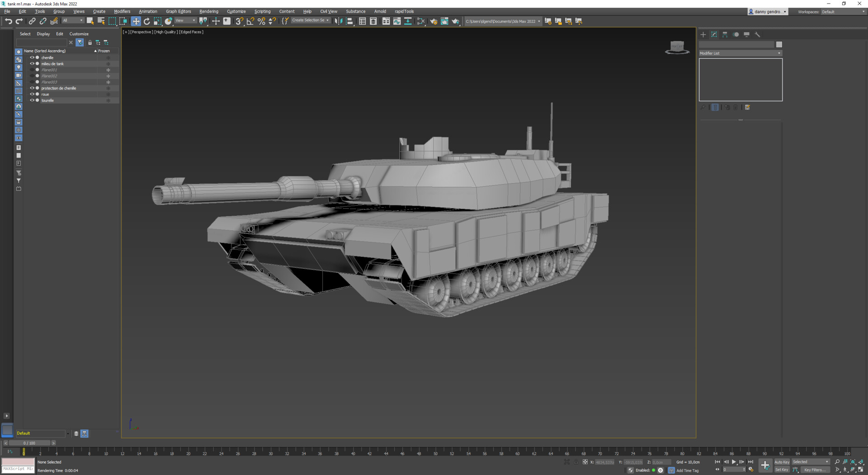Image resolution: width=868 pixels, height=475 pixels.
Task: Open the selection filter All dropdown
Action: [x=73, y=21]
